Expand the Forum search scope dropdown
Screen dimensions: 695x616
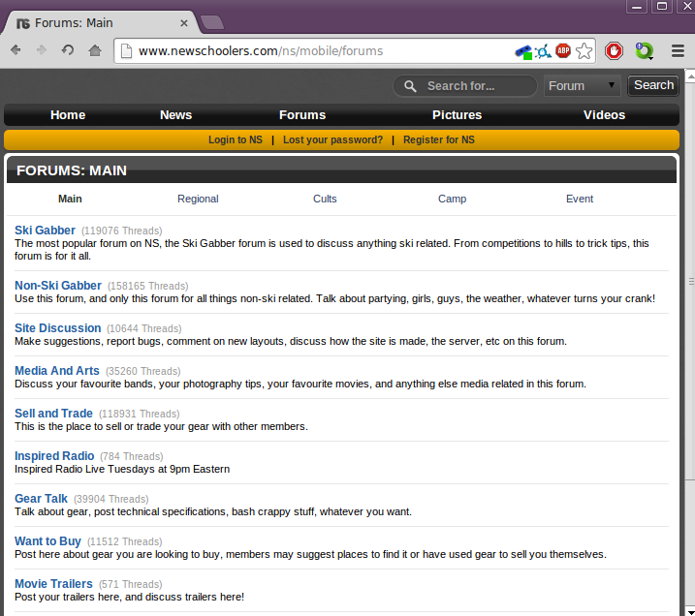click(583, 86)
